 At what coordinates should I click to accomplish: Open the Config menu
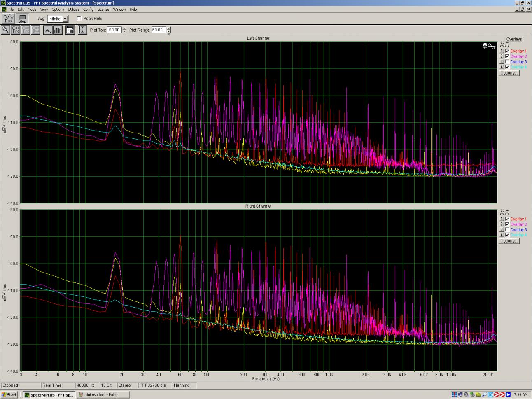tap(88, 9)
